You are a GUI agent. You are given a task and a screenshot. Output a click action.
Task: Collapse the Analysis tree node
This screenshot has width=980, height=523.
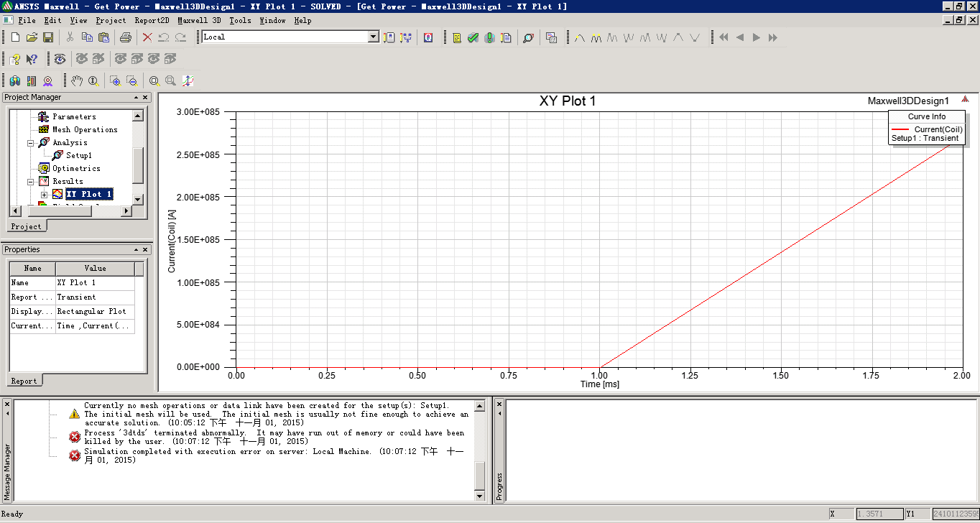click(x=31, y=142)
